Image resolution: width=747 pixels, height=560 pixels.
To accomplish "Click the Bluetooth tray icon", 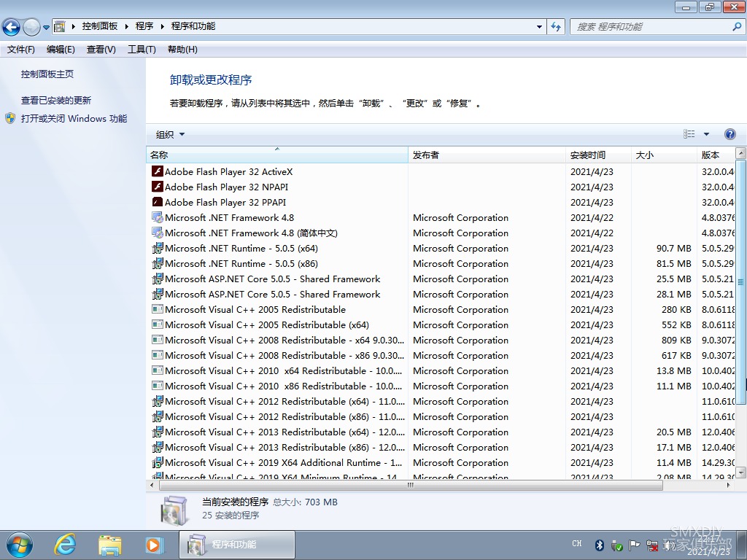I will click(x=600, y=545).
